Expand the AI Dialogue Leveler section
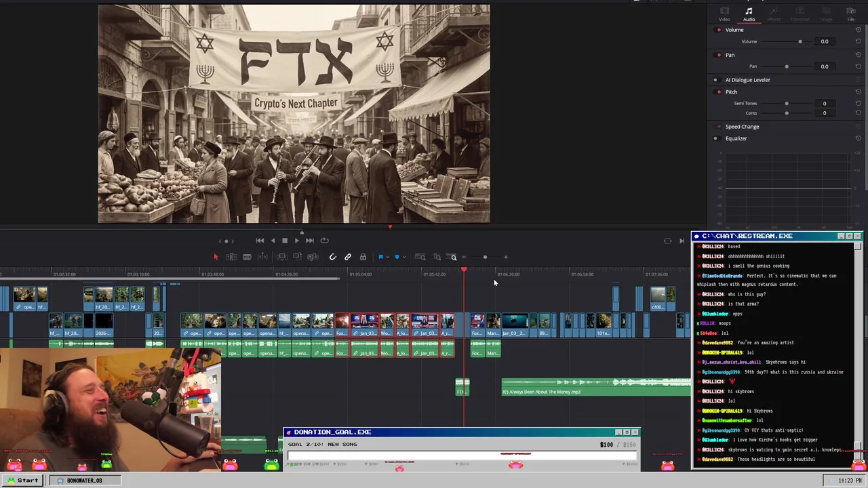The height and width of the screenshot is (488, 868). coord(748,80)
